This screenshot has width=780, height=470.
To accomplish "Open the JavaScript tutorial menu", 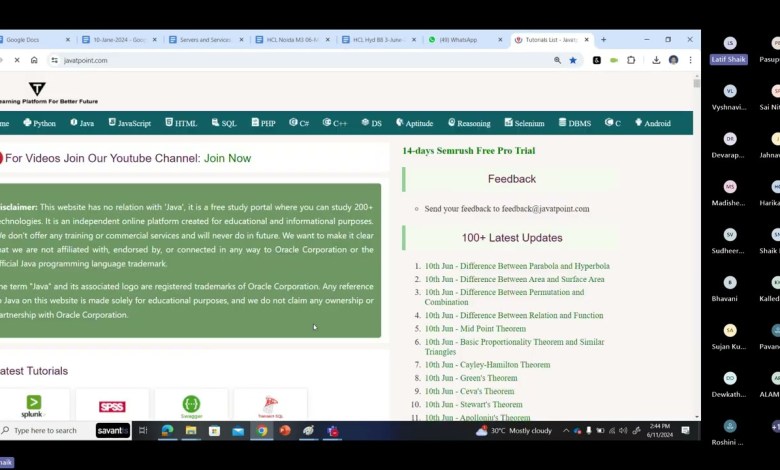I will point(129,123).
